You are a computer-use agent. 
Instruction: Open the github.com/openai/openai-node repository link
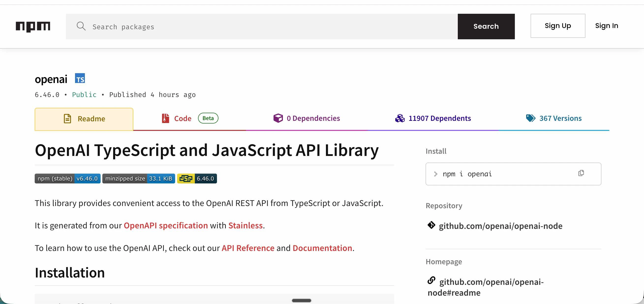coord(501,226)
